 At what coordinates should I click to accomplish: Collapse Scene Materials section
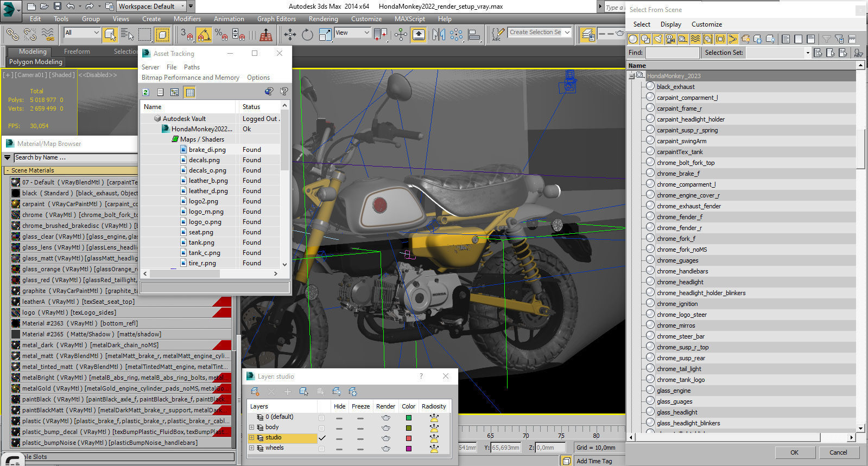coord(8,170)
